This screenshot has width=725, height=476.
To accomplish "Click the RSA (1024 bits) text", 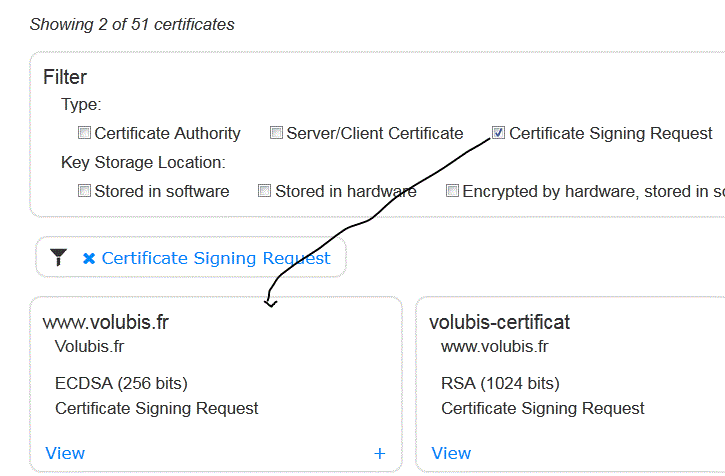I will coord(500,383).
